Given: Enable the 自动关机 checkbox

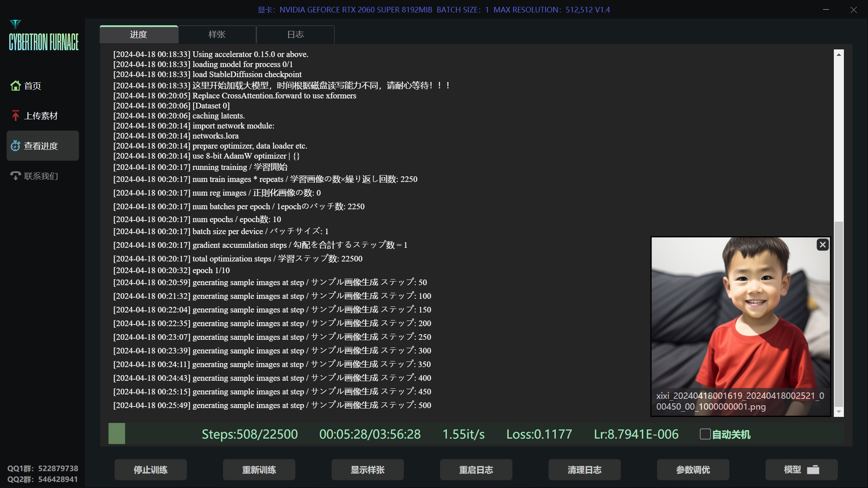Looking at the screenshot, I should point(705,434).
